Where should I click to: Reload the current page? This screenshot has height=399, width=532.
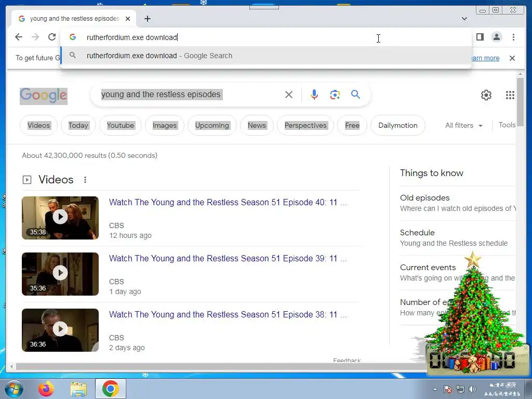tap(52, 37)
